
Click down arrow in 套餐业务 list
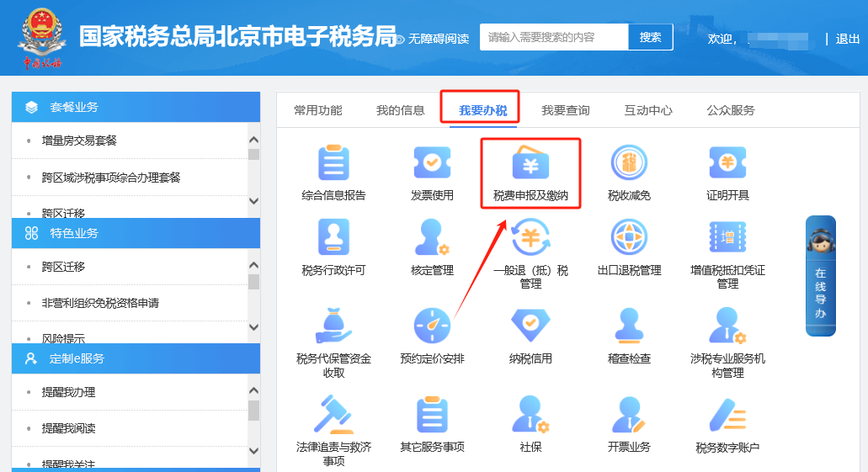pos(253,201)
